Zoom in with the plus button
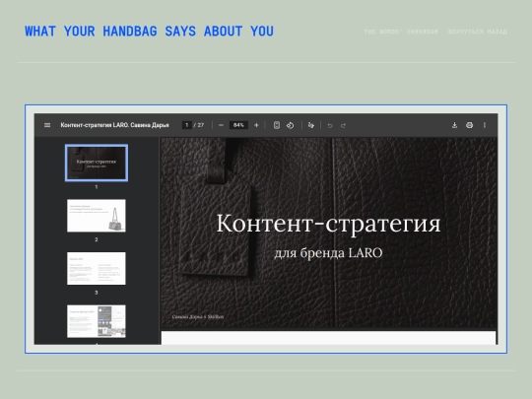This screenshot has width=532, height=399. (256, 125)
